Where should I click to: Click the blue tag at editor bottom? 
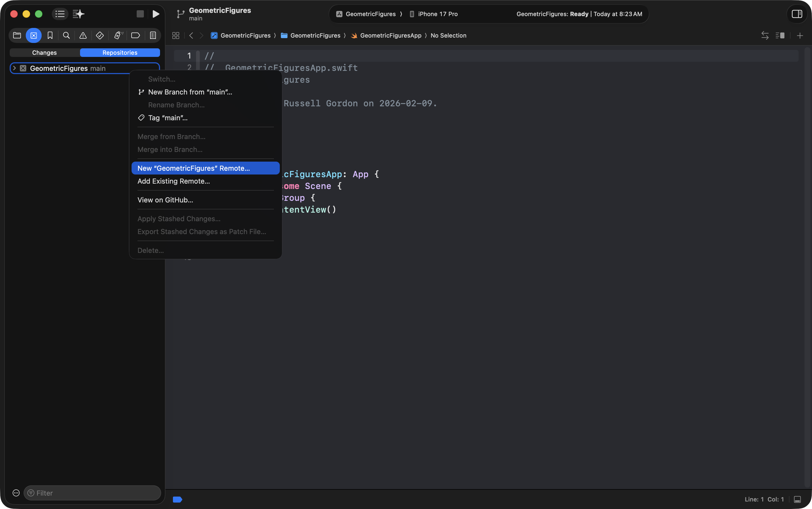pos(177,499)
